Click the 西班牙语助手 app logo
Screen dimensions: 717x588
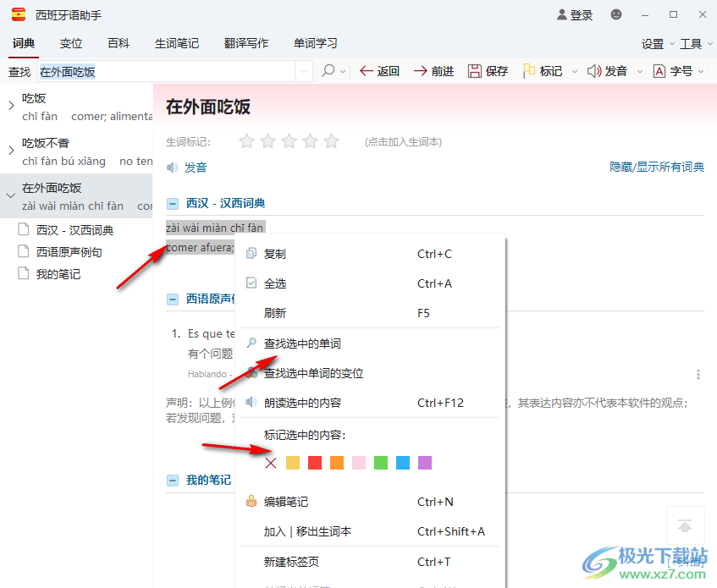[x=19, y=14]
